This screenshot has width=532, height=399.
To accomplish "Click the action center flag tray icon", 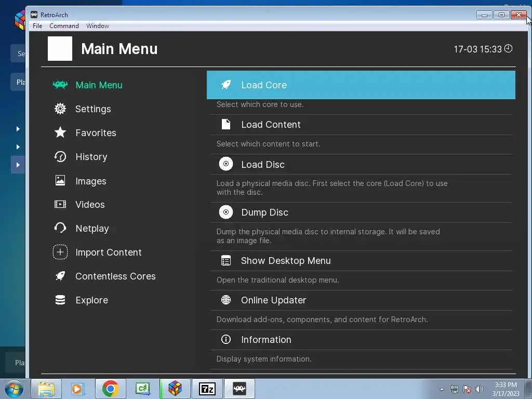I will 467,389.
